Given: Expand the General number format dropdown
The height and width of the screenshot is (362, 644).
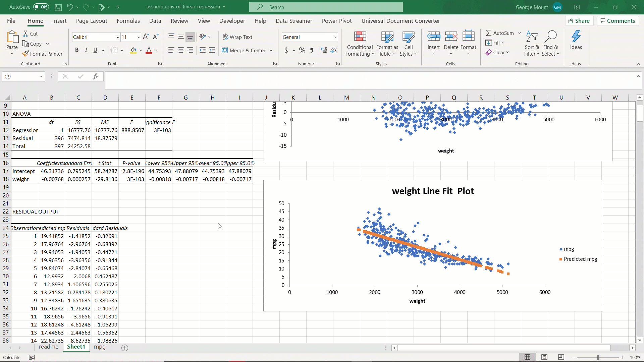Looking at the screenshot, I should pyautogui.click(x=335, y=37).
